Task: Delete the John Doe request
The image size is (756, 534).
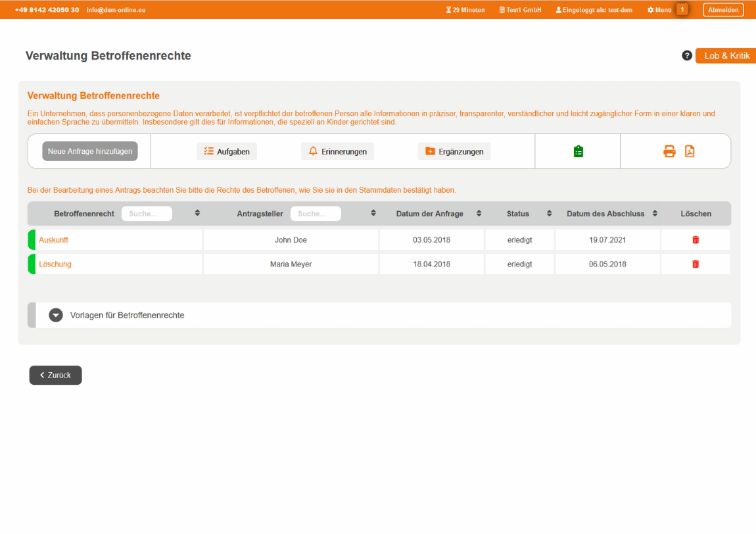Action: (696, 240)
